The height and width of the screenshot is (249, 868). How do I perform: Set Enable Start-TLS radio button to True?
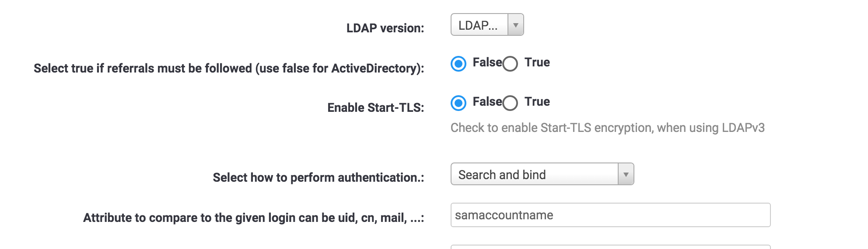[x=510, y=103]
